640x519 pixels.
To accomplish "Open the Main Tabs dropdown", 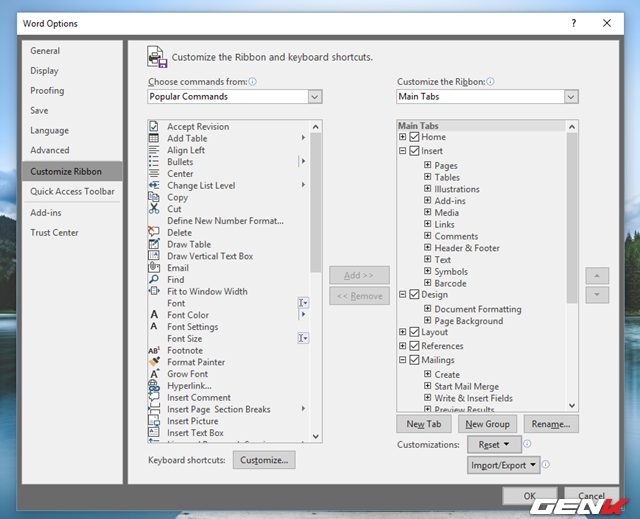I will click(x=571, y=97).
